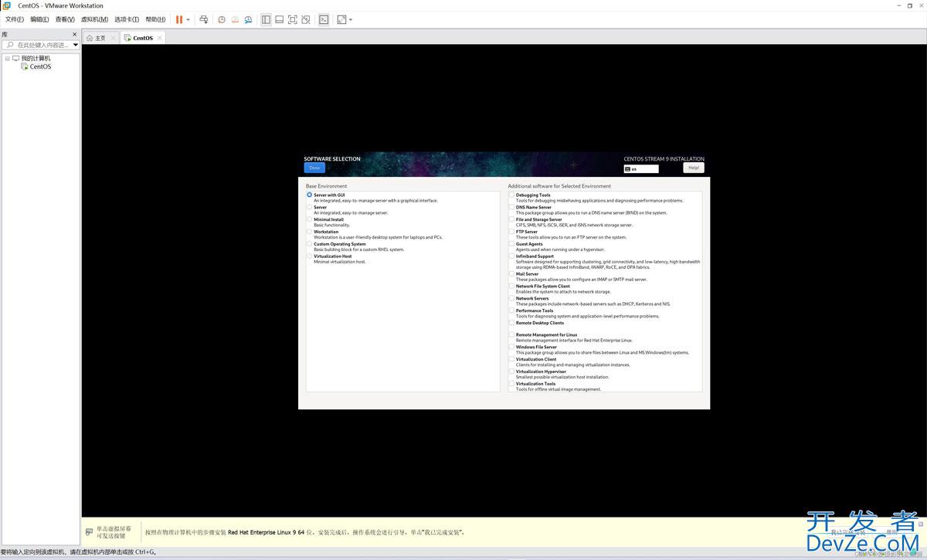Enable the File and Storage Server checkbox
This screenshot has width=927, height=560.
click(x=511, y=220)
